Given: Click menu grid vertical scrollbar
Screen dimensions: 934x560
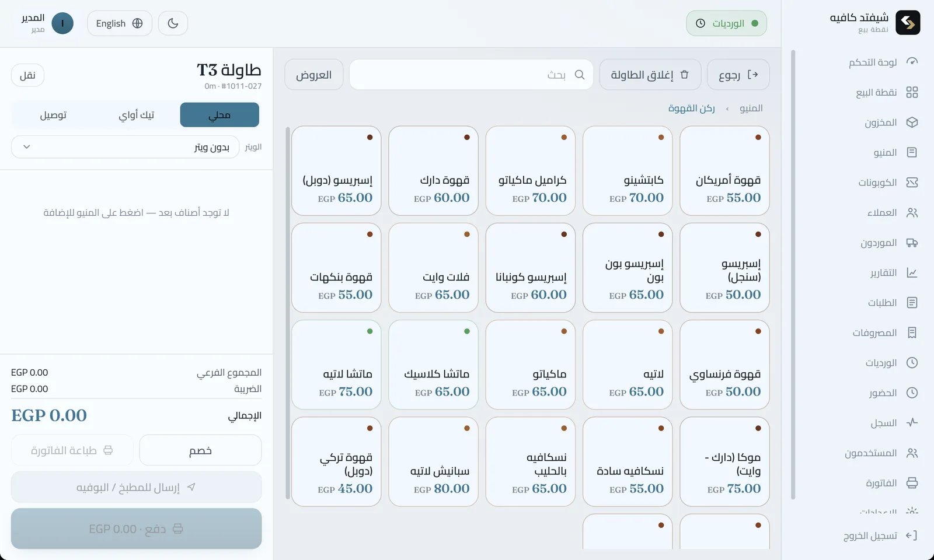Looking at the screenshot, I should pos(287,313).
